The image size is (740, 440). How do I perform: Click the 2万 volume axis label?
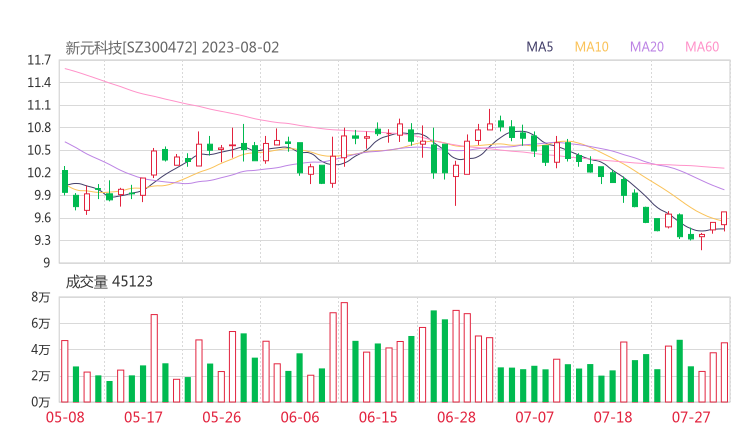pos(41,376)
